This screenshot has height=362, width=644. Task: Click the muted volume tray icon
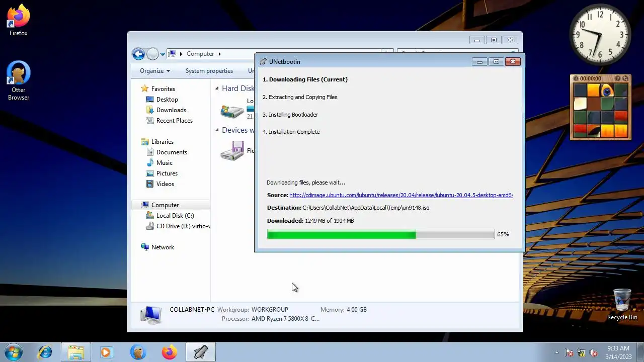point(593,353)
